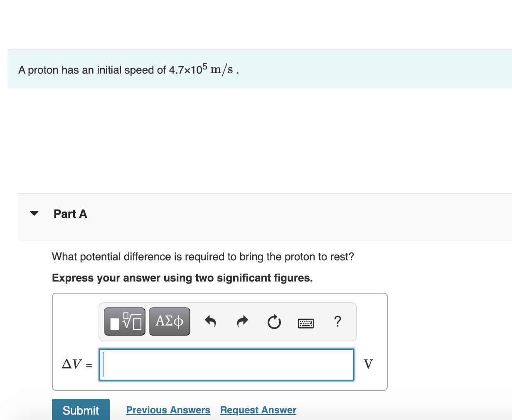Click the undo arrow icon

(211, 321)
